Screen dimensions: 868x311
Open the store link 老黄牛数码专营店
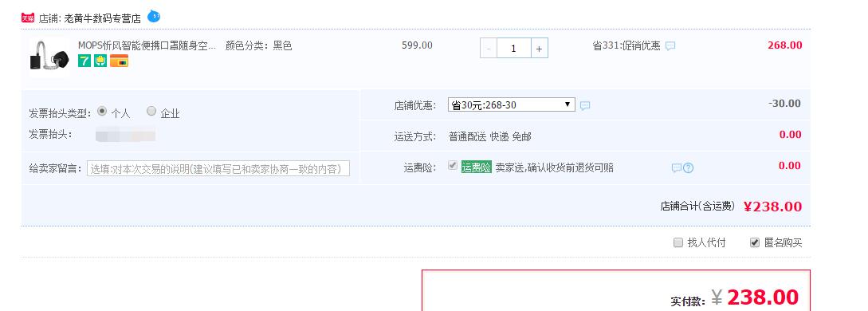(102, 18)
